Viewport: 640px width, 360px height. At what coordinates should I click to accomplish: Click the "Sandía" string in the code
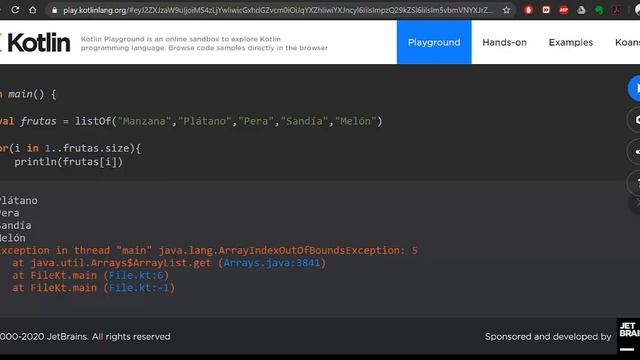coord(304,121)
